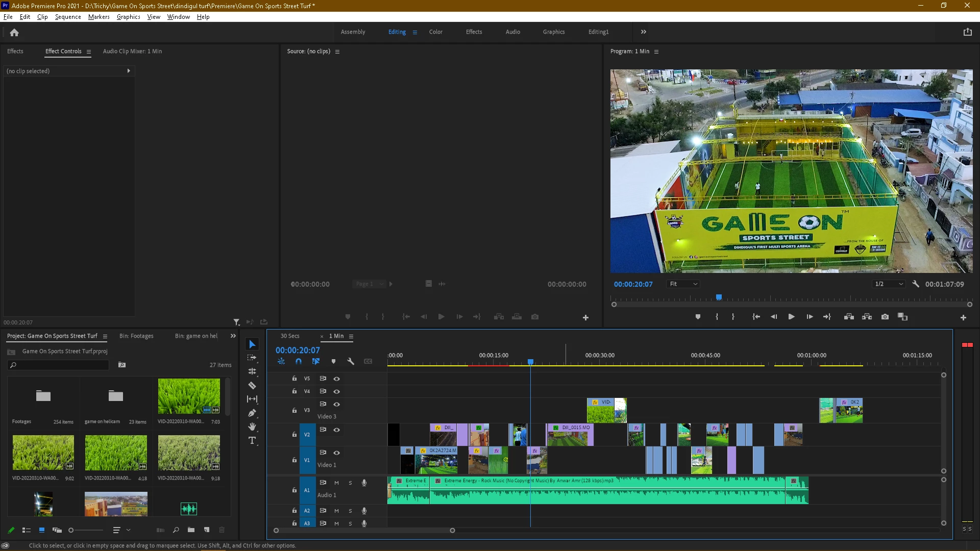The width and height of the screenshot is (980, 551).
Task: Open timeline wrench display settings
Action: click(351, 361)
